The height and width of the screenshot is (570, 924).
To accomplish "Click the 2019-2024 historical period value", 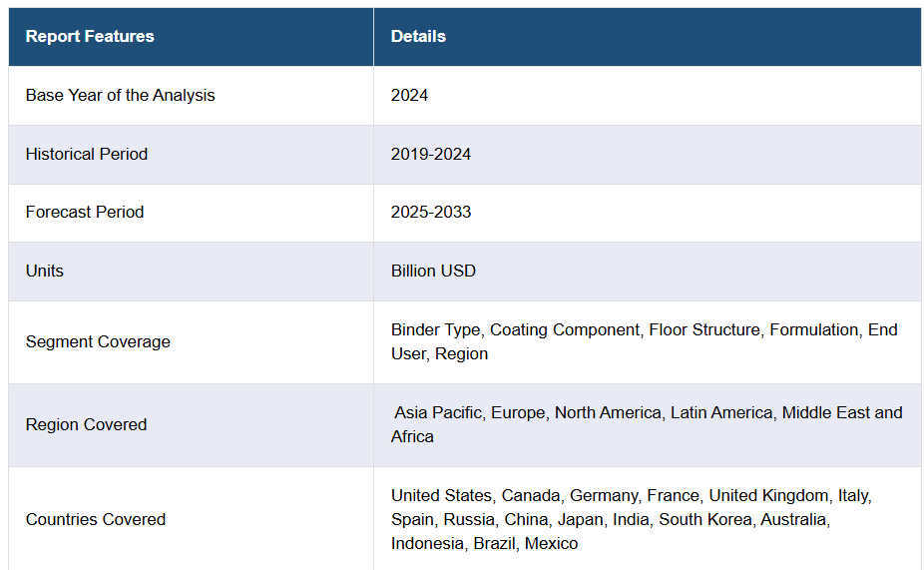I will [x=431, y=155].
